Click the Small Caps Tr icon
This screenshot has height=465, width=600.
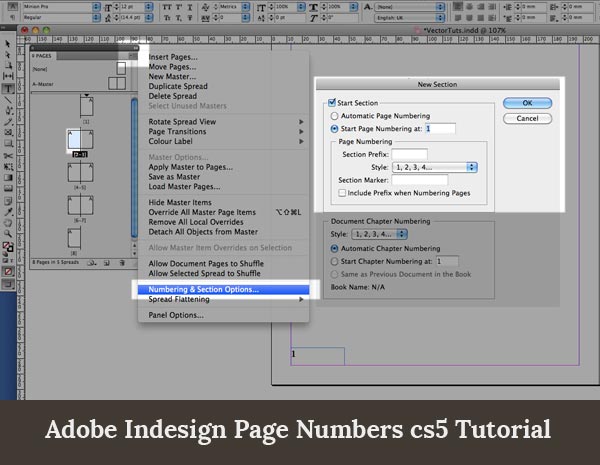167,18
